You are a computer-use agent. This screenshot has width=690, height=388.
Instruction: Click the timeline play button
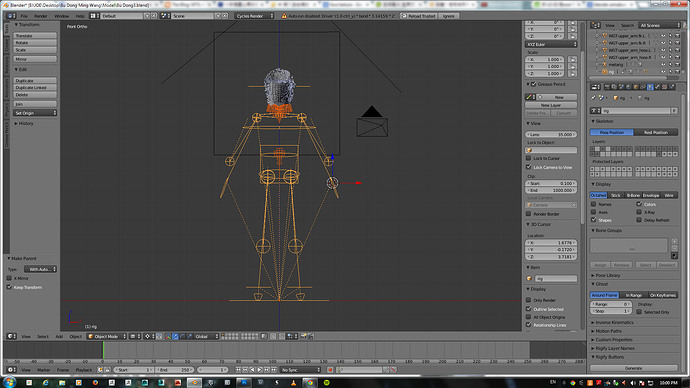(x=260, y=370)
